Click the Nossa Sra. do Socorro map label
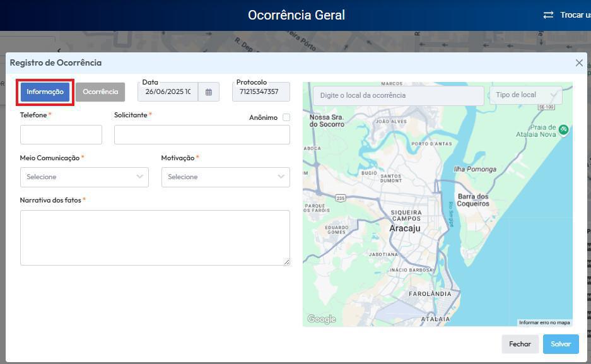Viewport: 591px width, 364px height. tap(327, 120)
